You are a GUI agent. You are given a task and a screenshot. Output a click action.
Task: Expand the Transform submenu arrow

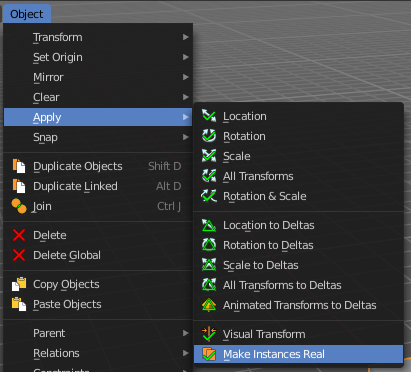(x=186, y=37)
